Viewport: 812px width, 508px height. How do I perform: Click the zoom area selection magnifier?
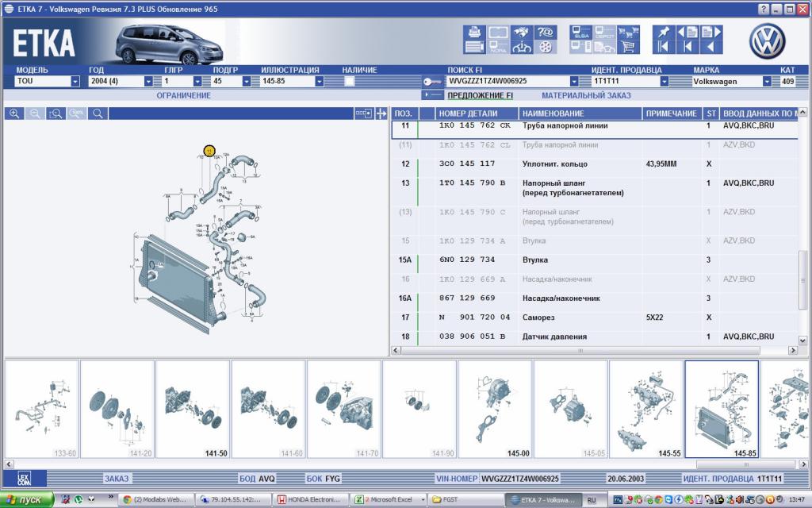pos(56,114)
